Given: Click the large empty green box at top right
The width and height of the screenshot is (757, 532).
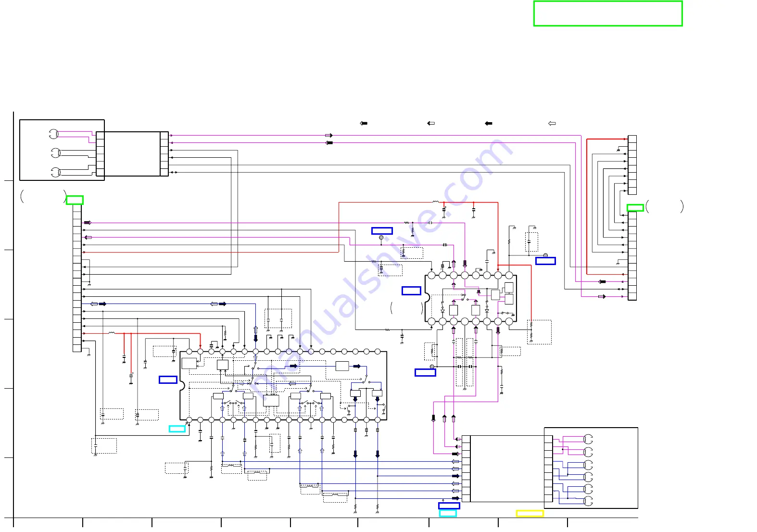Looking at the screenshot, I should [608, 13].
